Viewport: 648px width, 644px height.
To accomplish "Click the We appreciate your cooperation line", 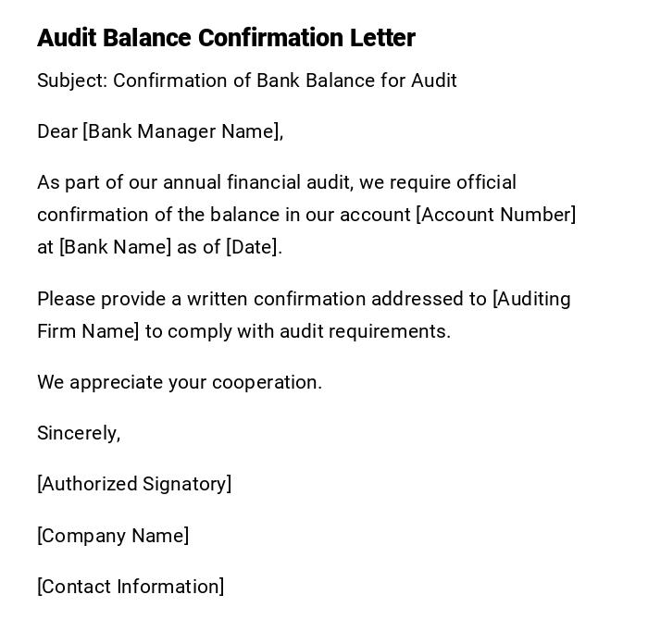I will coord(180,382).
